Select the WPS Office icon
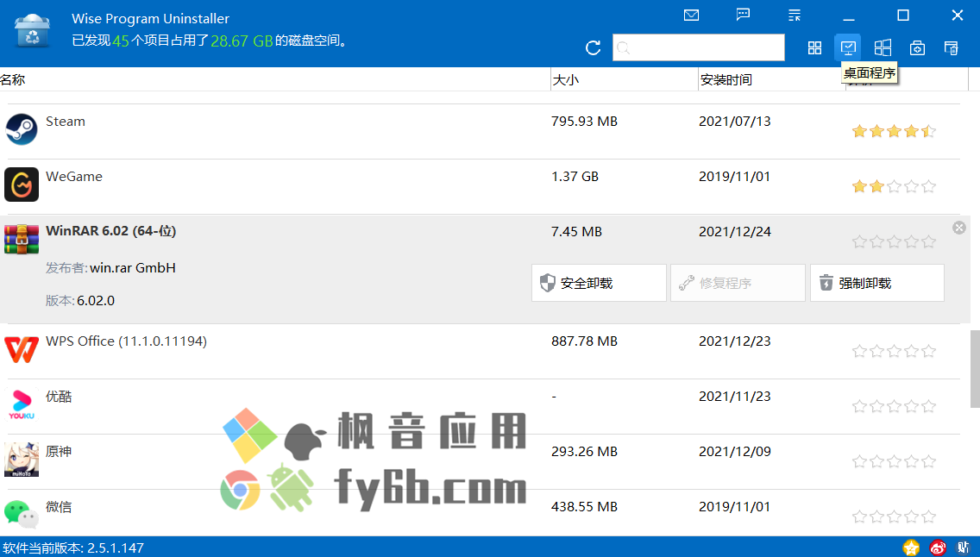Image resolution: width=980 pixels, height=557 pixels. [x=22, y=349]
